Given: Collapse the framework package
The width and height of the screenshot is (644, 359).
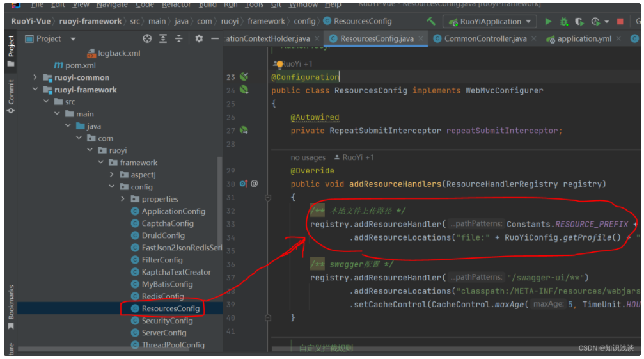Looking at the screenshot, I should [100, 163].
